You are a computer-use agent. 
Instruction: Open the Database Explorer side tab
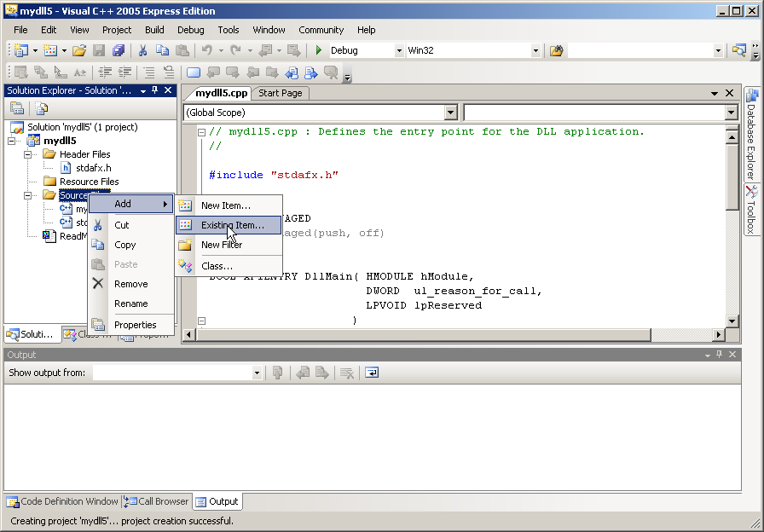click(752, 134)
